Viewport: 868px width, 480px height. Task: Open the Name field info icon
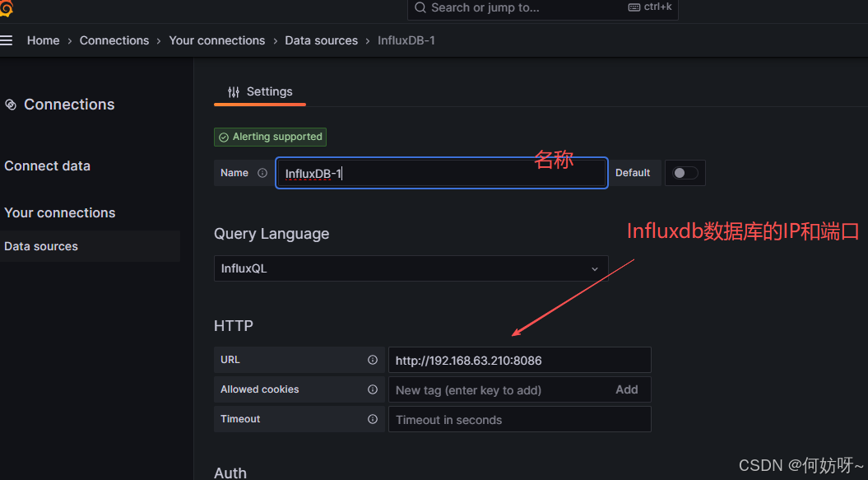coord(262,173)
